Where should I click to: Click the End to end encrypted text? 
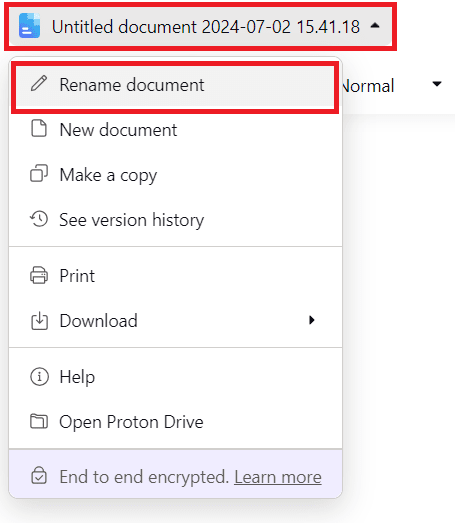coord(144,477)
